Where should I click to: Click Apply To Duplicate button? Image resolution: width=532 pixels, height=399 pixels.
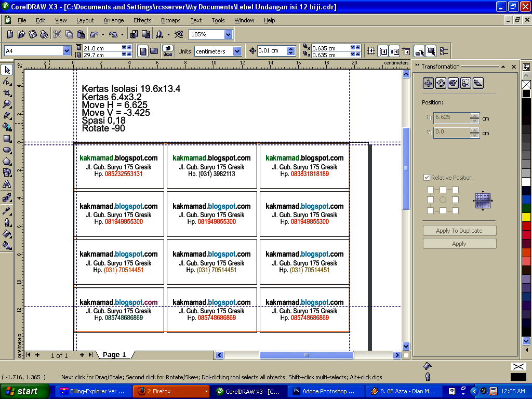459,230
